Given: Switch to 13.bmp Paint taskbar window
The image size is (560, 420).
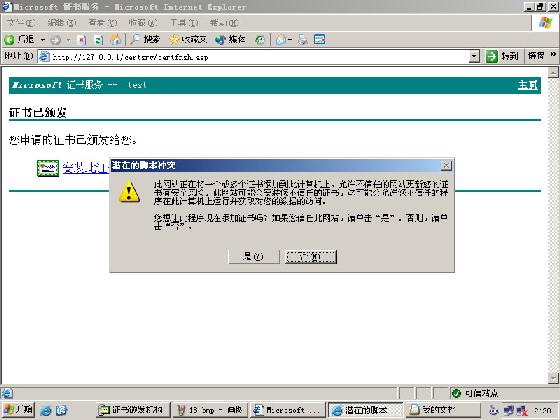Looking at the screenshot, I should pyautogui.click(x=210, y=410).
